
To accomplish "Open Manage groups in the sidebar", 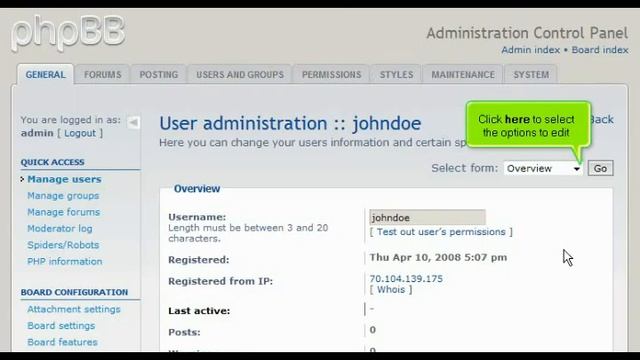I will 63,196.
